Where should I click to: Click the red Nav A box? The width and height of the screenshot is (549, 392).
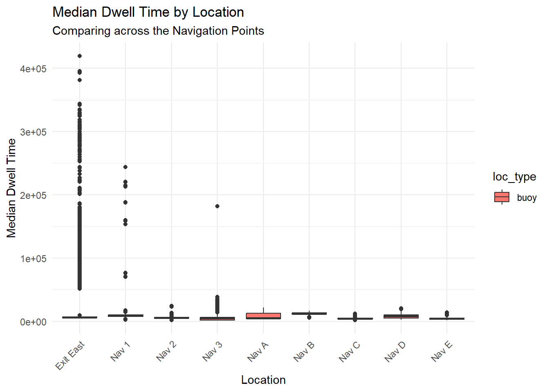pyautogui.click(x=263, y=316)
